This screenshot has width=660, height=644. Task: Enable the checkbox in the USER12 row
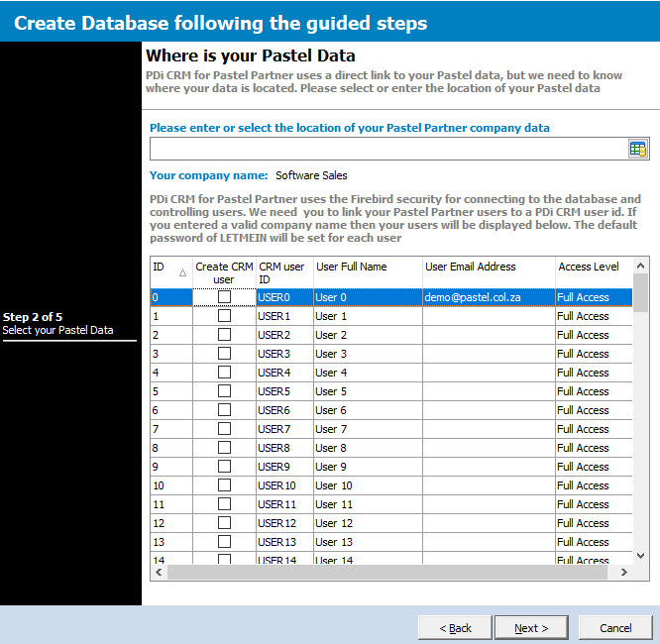(x=224, y=522)
